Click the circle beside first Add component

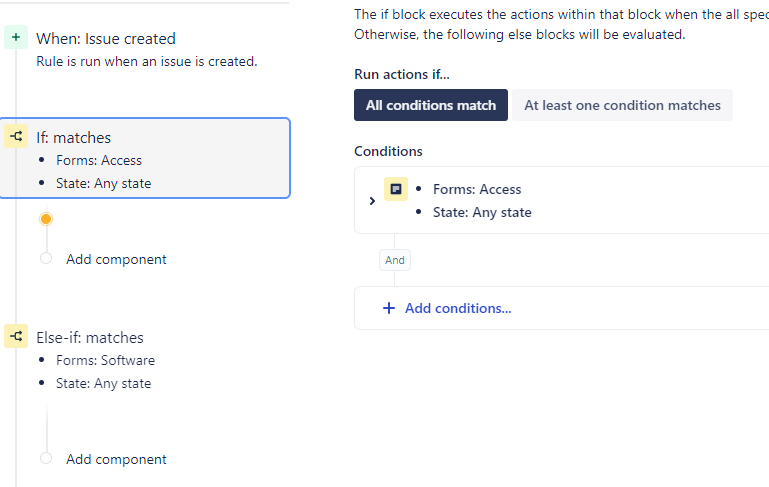pyautogui.click(x=46, y=258)
